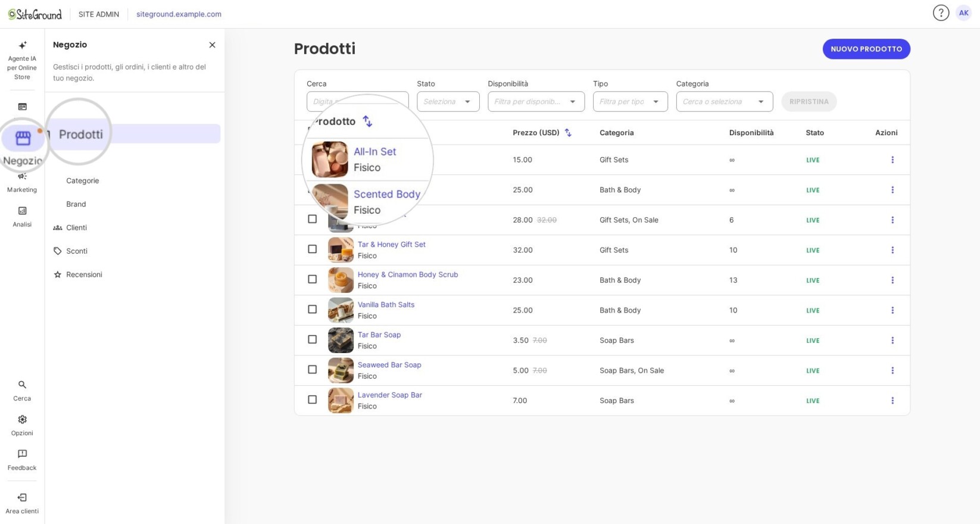Open the Lavender Soap Bar product link

point(389,395)
